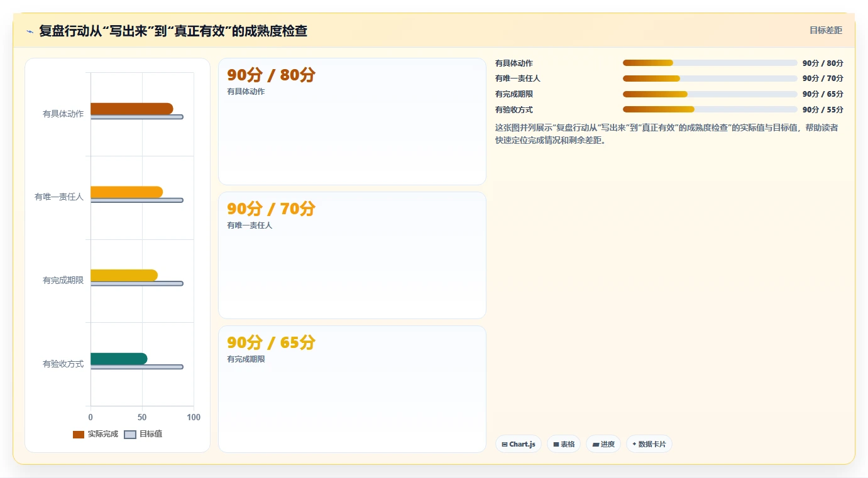868x478 pixels.
Task: Click the 有具体动作 chart axis label
Action: pos(63,114)
